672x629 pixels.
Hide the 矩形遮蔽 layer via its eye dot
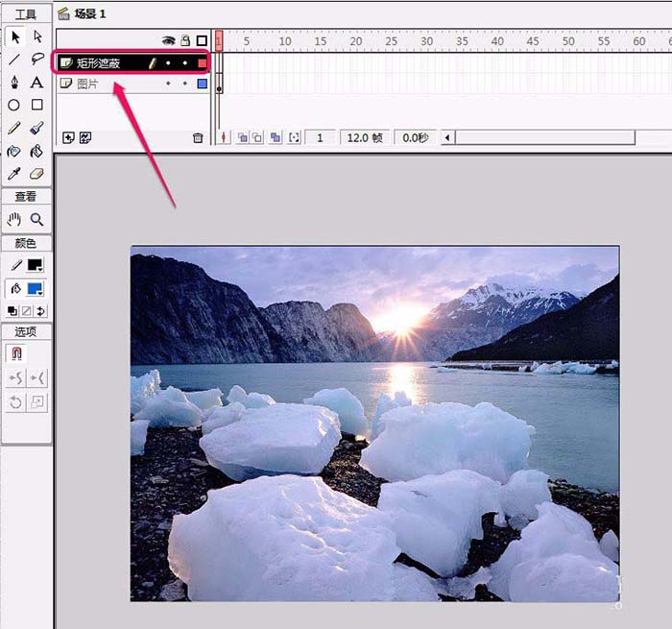tap(168, 63)
